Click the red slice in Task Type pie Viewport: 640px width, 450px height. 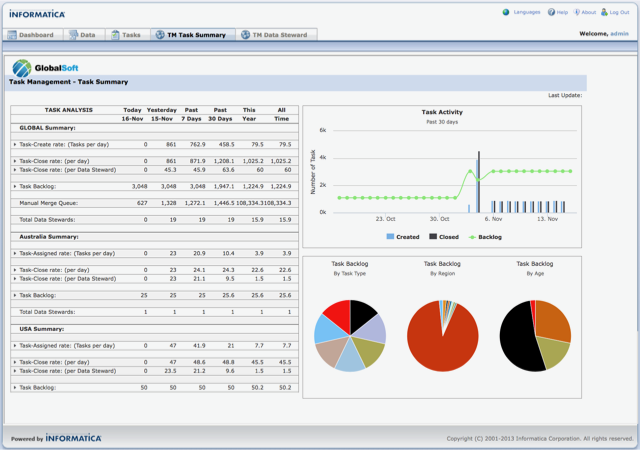coord(340,314)
